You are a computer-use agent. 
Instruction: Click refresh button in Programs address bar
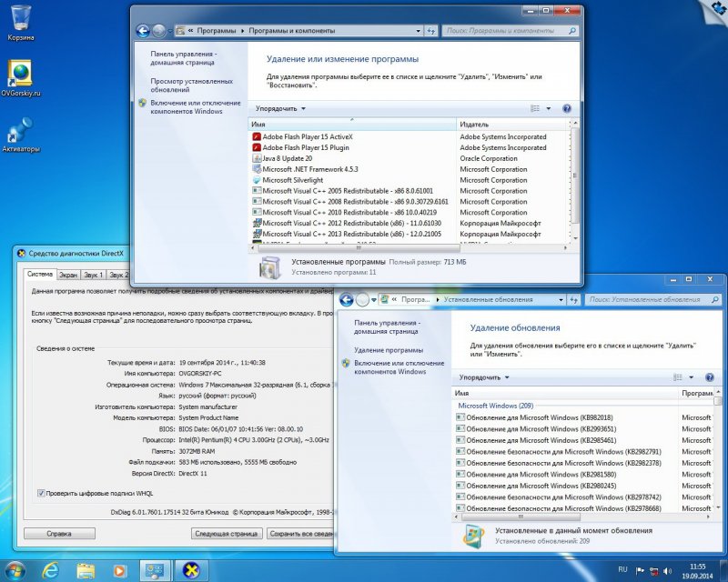[431, 31]
